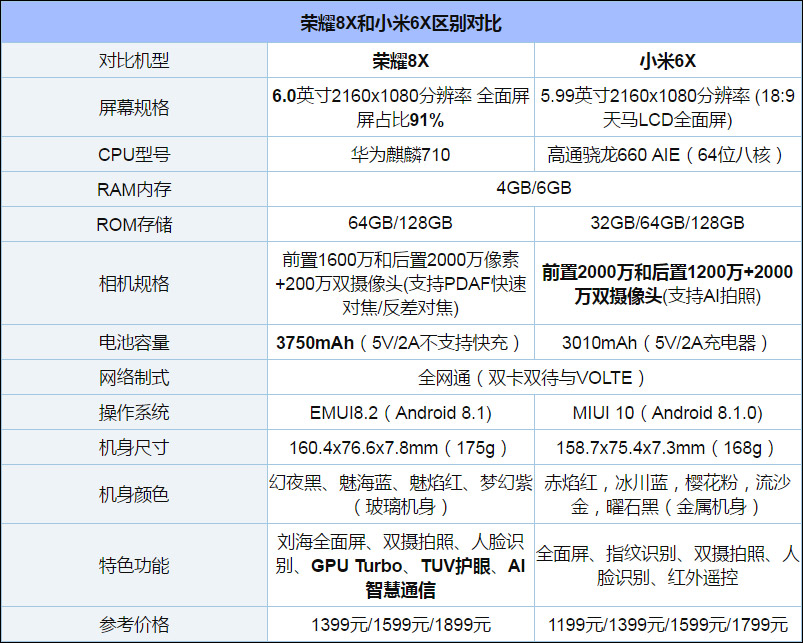Click the 158.7x75.4x7.3mm dimension cell
This screenshot has width=803, height=643.
(667, 447)
